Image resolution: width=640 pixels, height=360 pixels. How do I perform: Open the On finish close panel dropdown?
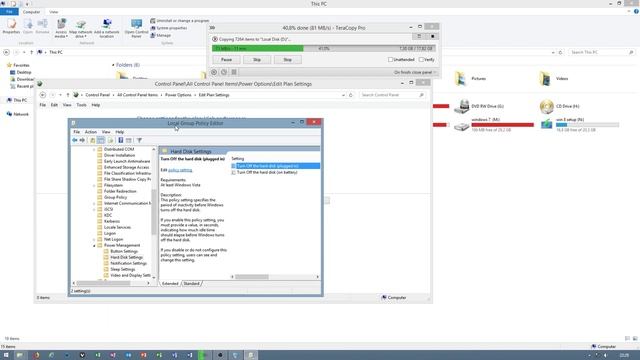pos(414,72)
